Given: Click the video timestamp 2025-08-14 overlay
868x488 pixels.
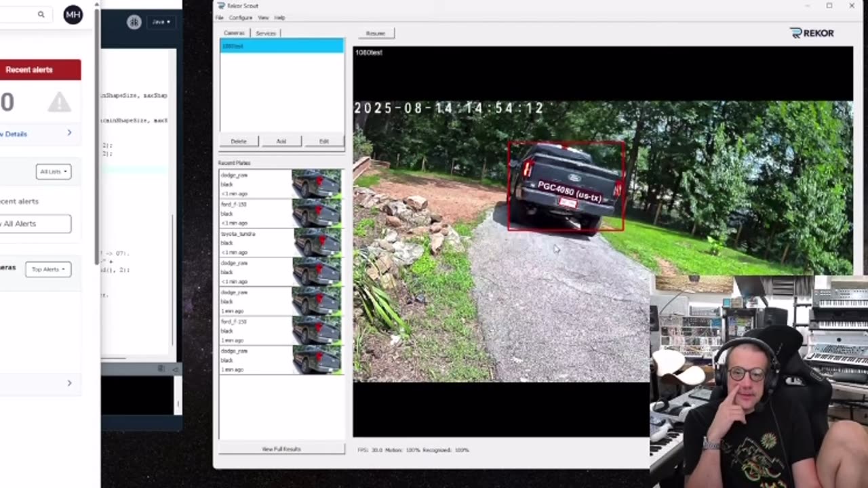Looking at the screenshot, I should pyautogui.click(x=449, y=108).
